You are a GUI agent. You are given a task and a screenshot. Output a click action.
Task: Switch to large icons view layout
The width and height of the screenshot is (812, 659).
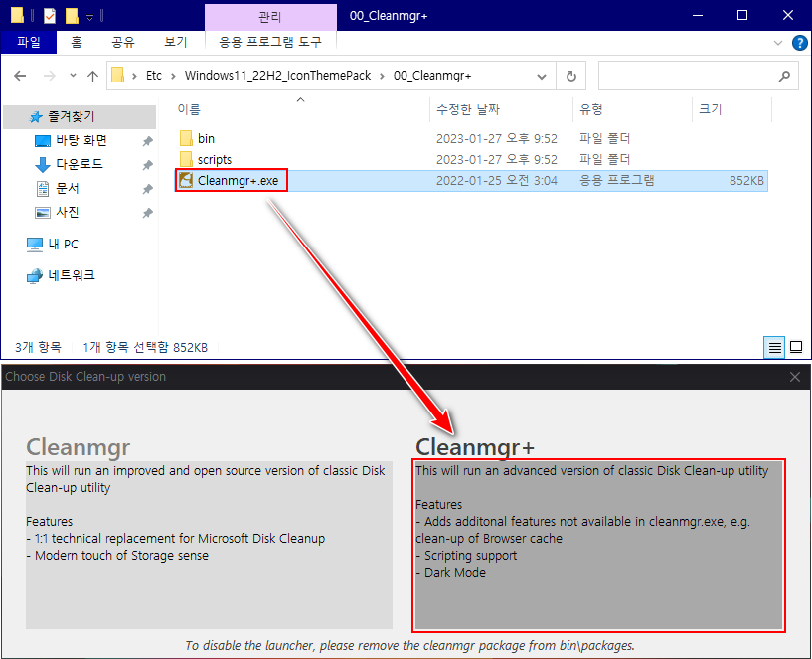click(796, 347)
